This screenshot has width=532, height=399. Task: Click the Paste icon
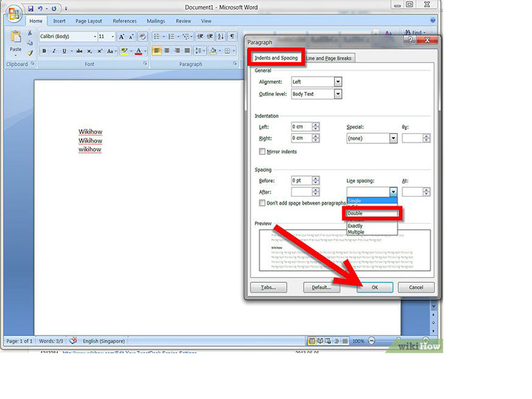15,37
